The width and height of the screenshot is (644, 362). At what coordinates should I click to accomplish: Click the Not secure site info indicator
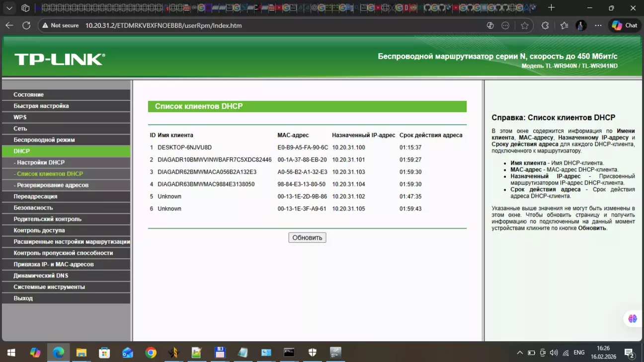59,25
